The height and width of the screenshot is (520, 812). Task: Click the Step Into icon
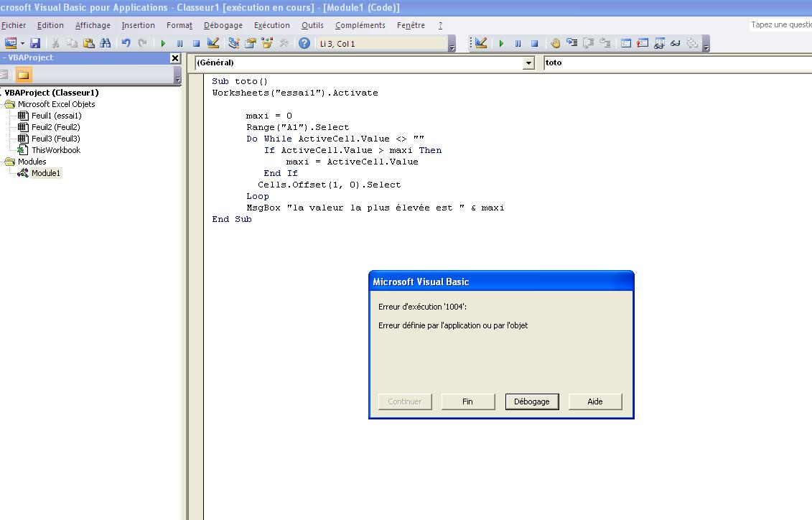click(571, 44)
